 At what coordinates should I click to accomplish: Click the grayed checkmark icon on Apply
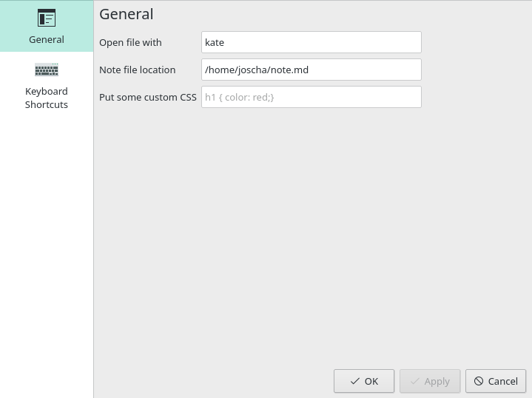tap(414, 381)
